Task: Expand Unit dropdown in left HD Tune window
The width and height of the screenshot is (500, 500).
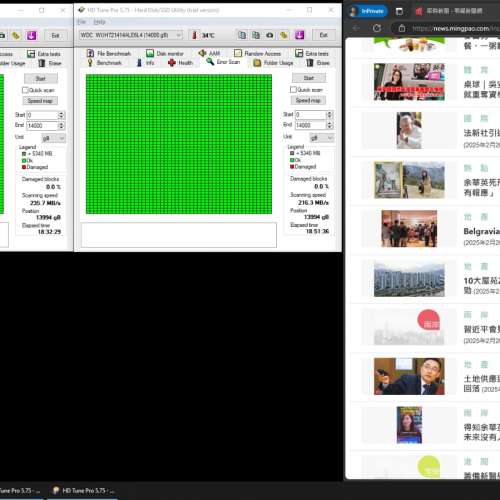Action: [x=62, y=138]
